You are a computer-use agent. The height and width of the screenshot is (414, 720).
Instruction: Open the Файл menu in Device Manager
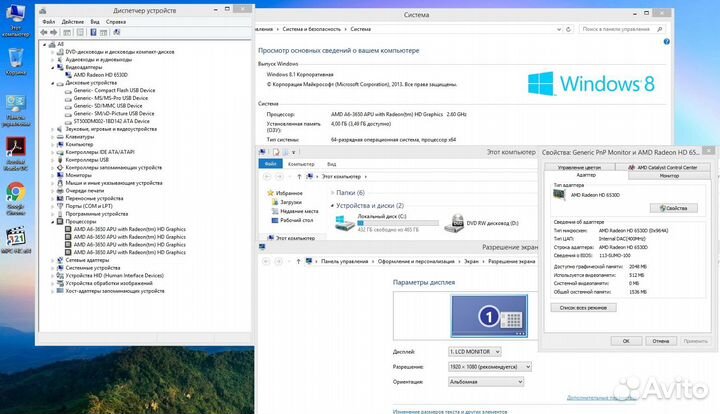coord(49,22)
